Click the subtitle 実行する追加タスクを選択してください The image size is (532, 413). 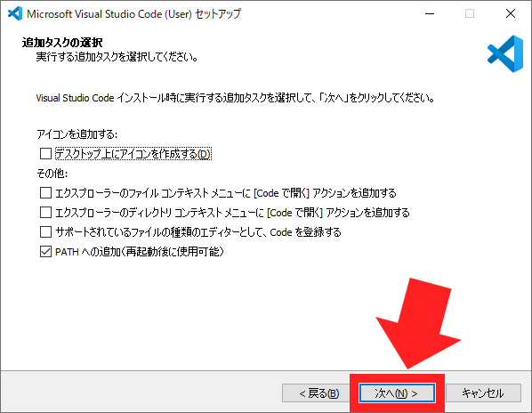point(117,57)
